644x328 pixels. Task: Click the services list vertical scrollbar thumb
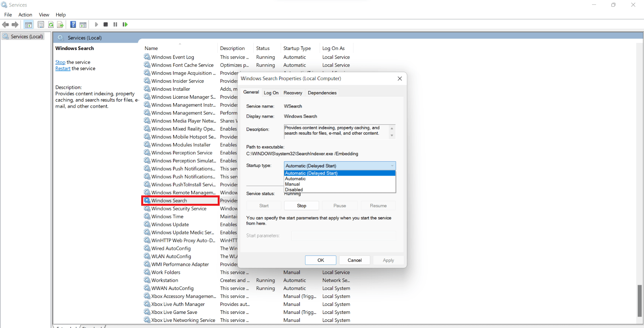(x=640, y=301)
